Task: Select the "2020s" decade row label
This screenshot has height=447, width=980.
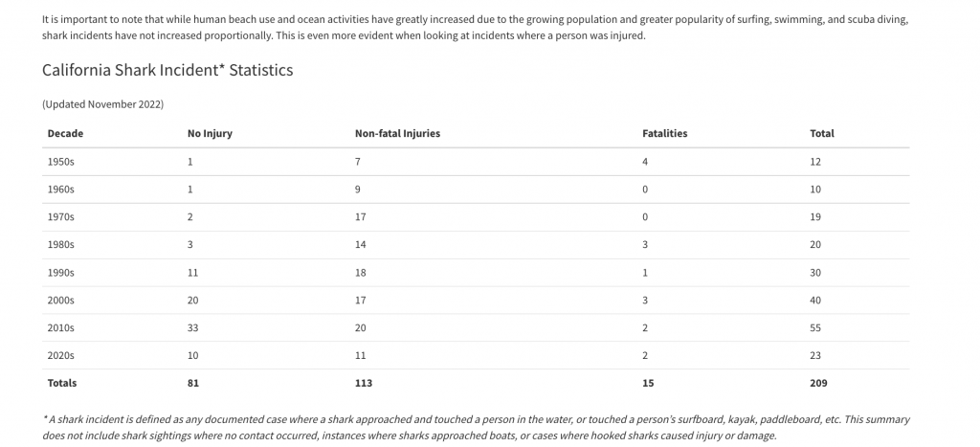Action: [x=60, y=356]
